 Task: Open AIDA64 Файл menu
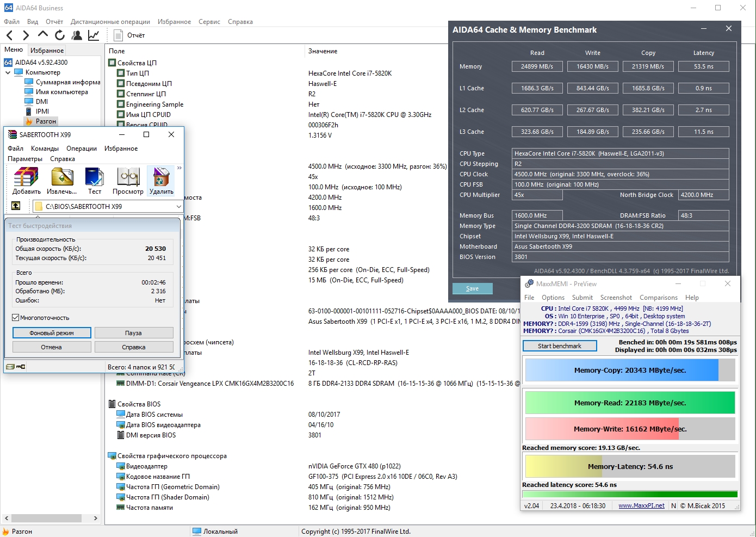[x=11, y=22]
